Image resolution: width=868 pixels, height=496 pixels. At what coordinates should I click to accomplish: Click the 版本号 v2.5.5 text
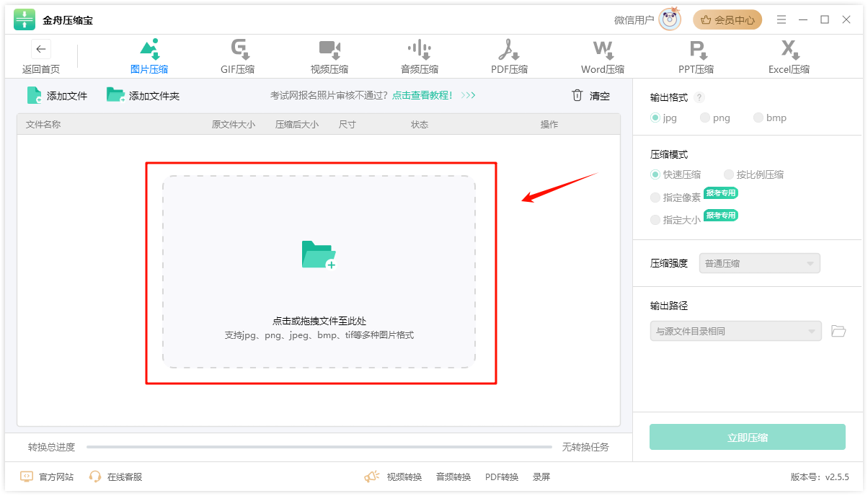tap(820, 477)
